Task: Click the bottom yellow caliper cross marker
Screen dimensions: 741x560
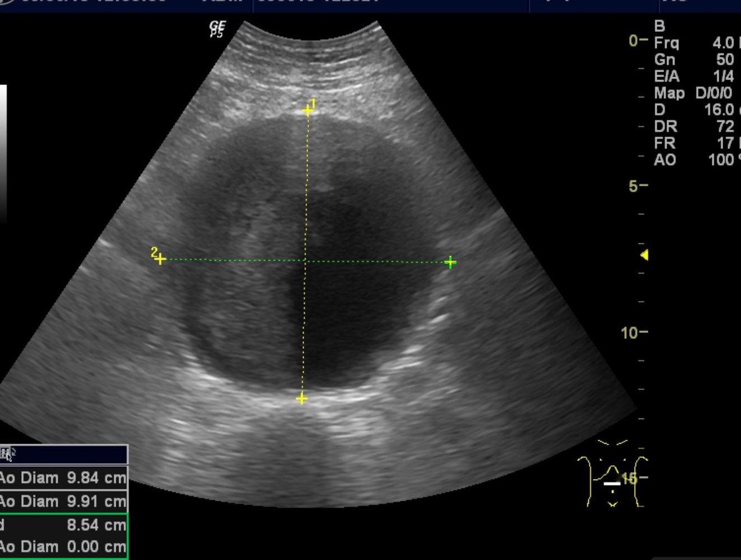Action: coord(302,398)
